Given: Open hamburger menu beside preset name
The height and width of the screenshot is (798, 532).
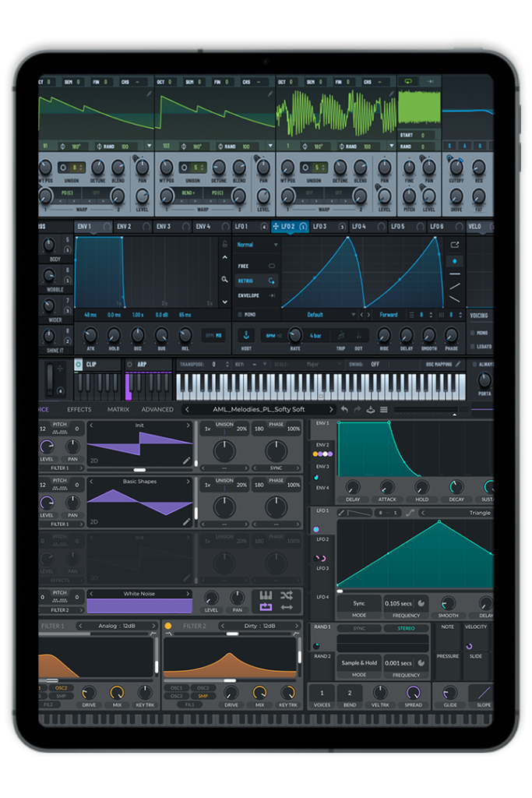Looking at the screenshot, I should click(x=383, y=409).
